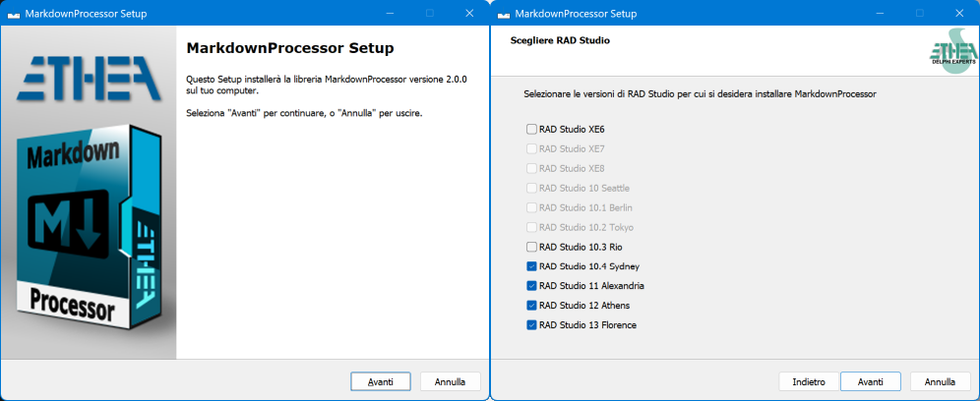Click the title bar icon of the welcome setup window
This screenshot has width=980, height=401.
coord(14,13)
